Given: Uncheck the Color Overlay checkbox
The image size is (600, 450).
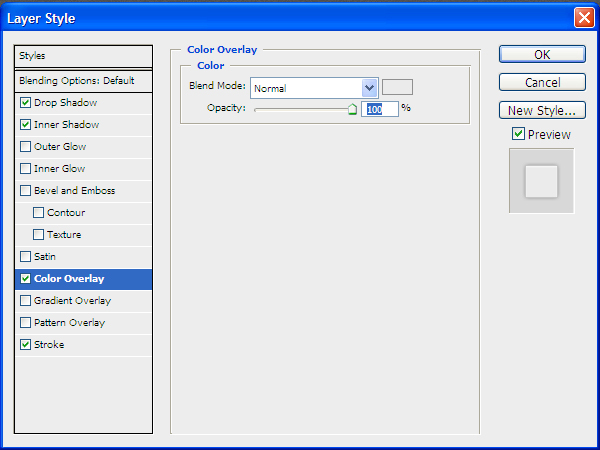Looking at the screenshot, I should tap(26, 279).
